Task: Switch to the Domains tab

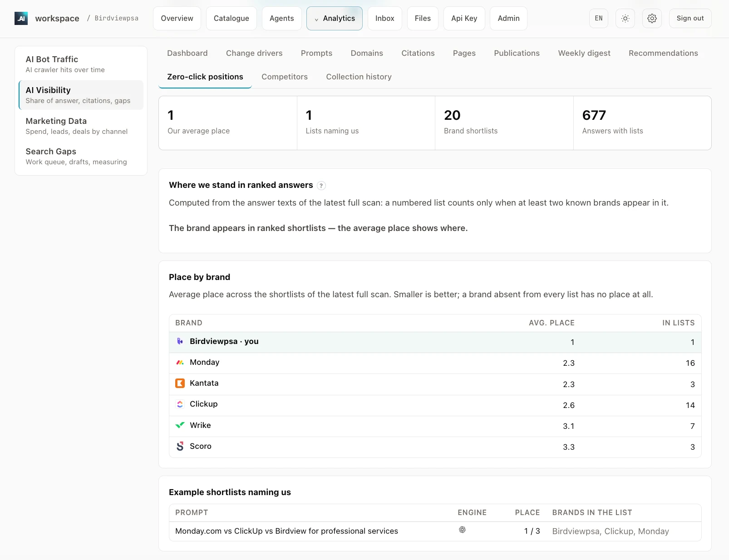Action: pos(367,53)
